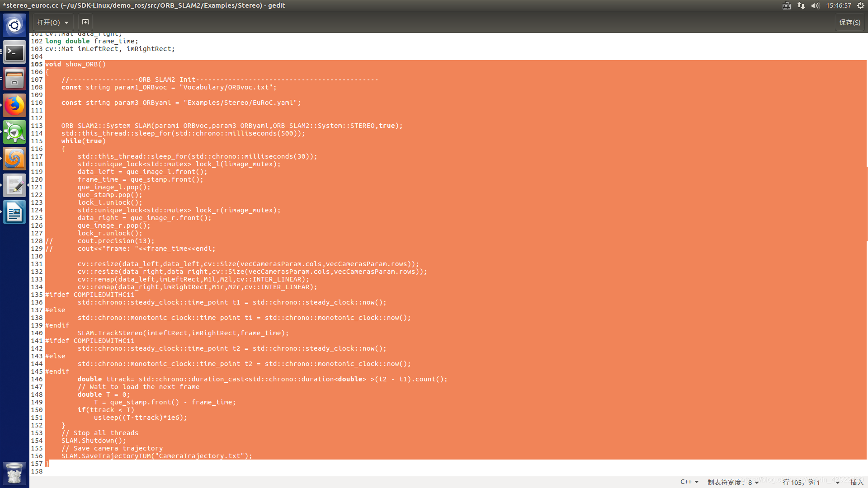Show the clock calendar at 15:46:57
The height and width of the screenshot is (488, 868).
[839, 5]
